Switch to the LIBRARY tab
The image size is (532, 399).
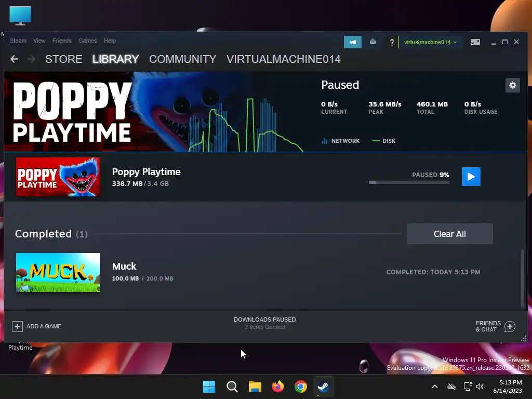(x=115, y=59)
